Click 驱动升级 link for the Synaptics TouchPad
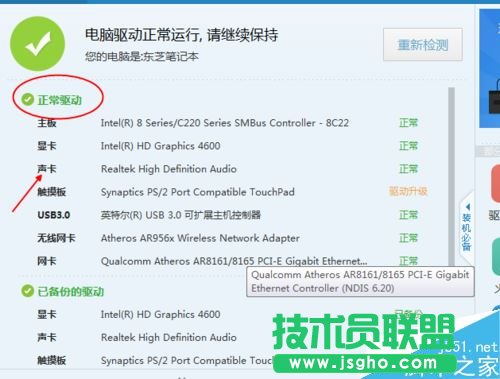Screen dimensions: 500x379 (408, 192)
